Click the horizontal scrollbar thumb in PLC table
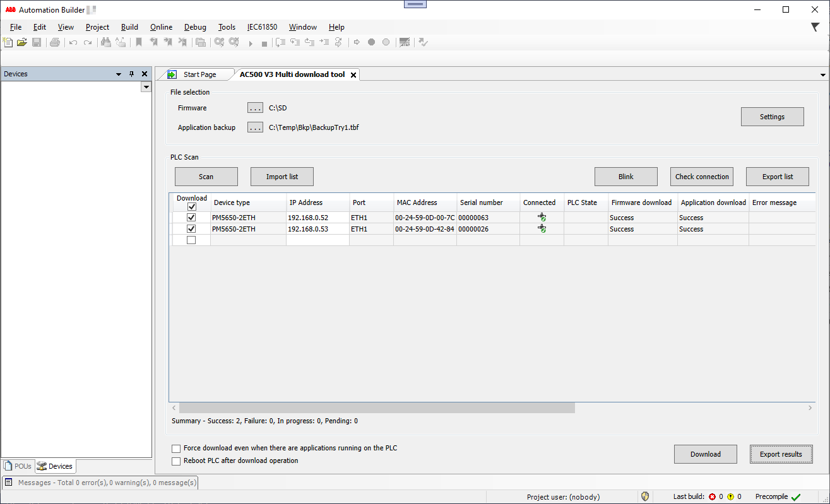The image size is (830, 504). click(x=377, y=408)
